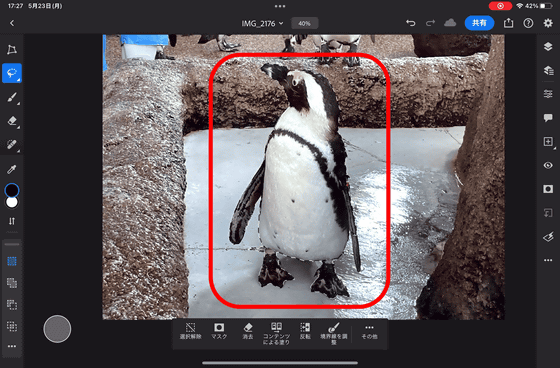Image resolution: width=560 pixels, height=368 pixels.
Task: Select the Eraser tool in left toolbar
Action: 12,121
